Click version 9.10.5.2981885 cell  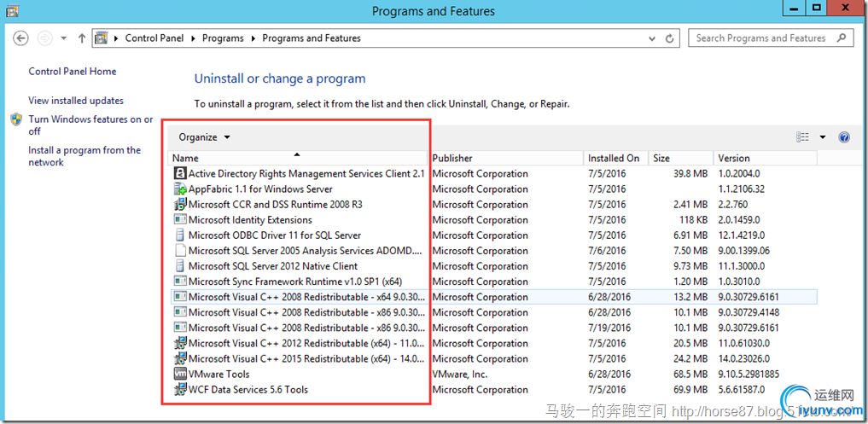pos(749,375)
